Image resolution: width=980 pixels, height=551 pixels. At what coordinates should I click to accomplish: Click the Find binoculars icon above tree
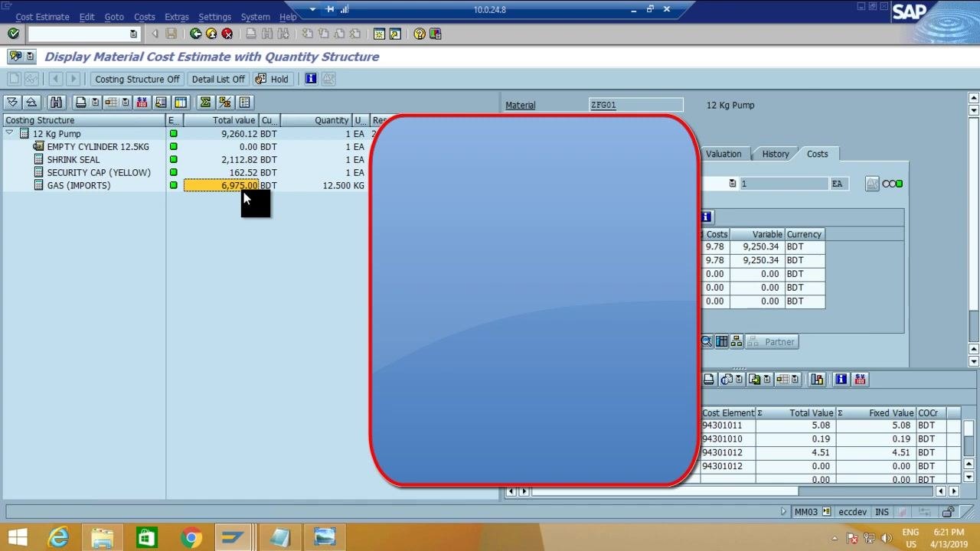tap(56, 103)
